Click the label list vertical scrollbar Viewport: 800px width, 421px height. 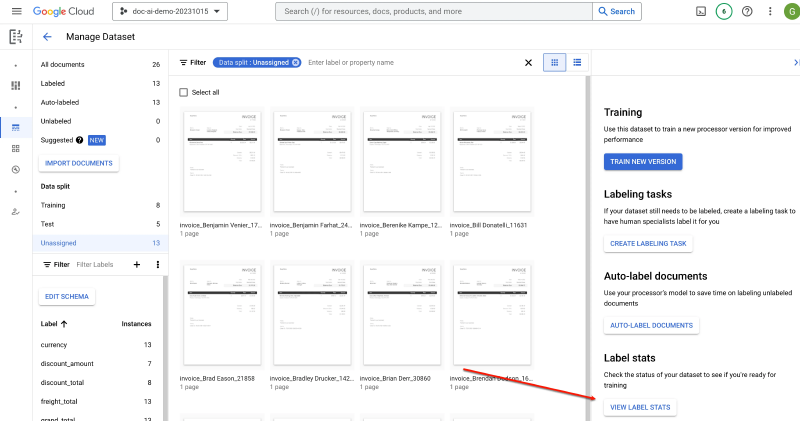[165, 348]
